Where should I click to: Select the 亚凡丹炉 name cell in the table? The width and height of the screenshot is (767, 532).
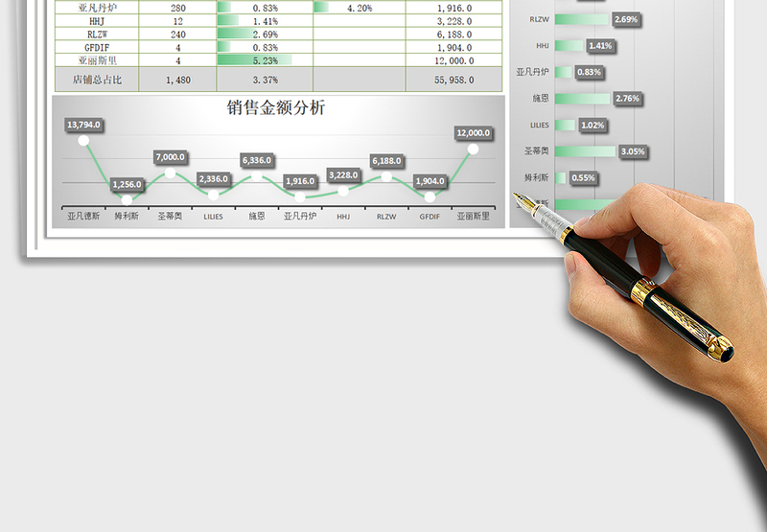(x=97, y=8)
